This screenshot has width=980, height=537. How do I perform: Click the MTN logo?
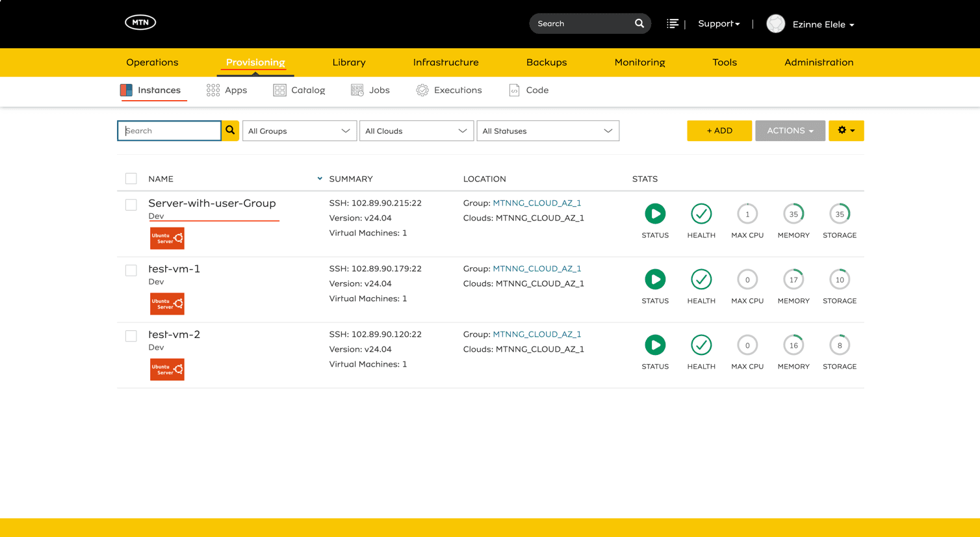[x=140, y=23]
